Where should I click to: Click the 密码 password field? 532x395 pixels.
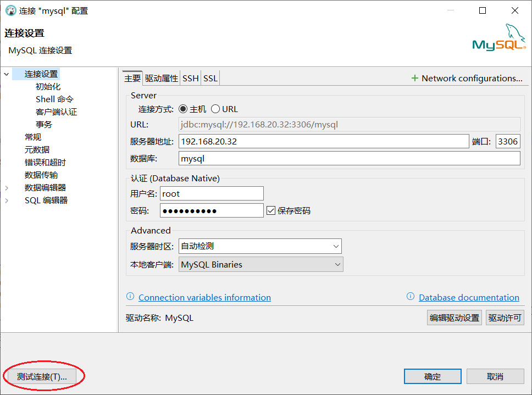pyautogui.click(x=212, y=210)
